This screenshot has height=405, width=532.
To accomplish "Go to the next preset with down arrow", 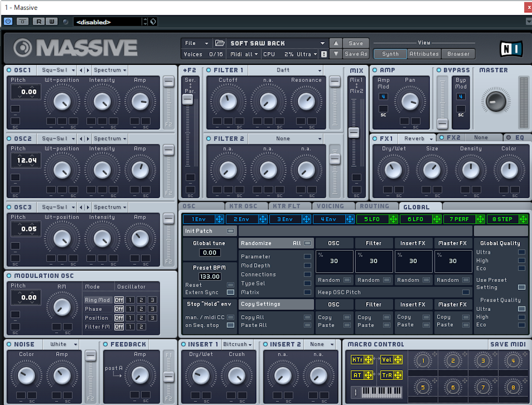I will 336,53.
